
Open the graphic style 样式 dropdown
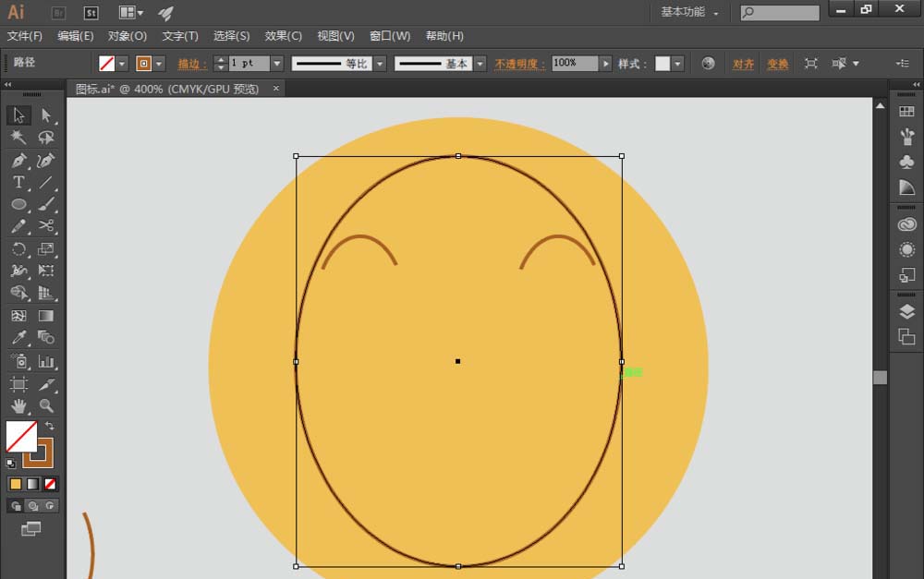(x=677, y=64)
